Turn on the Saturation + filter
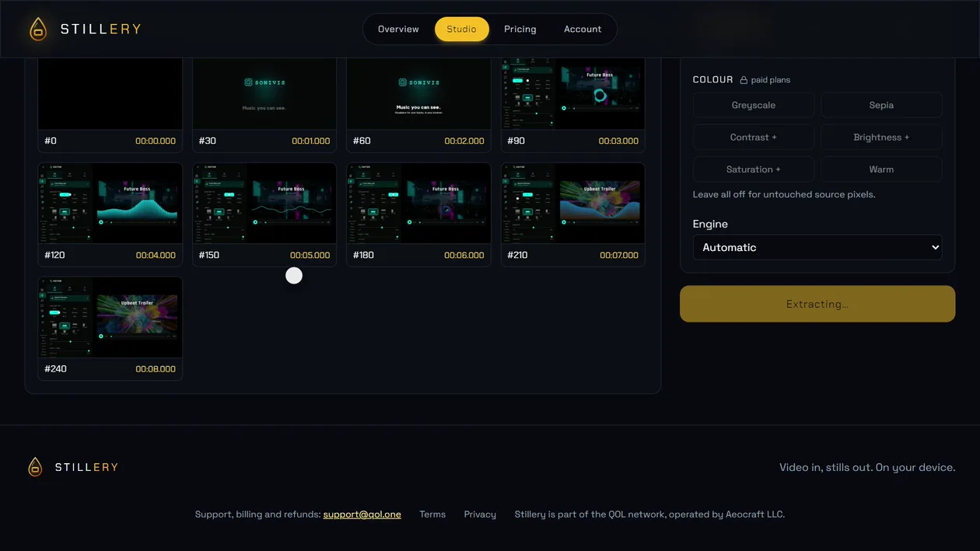The width and height of the screenshot is (980, 551). pos(754,169)
